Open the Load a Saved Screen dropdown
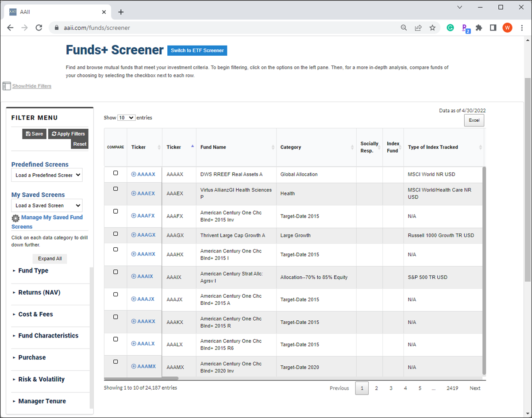This screenshot has height=418, width=532. tap(47, 206)
